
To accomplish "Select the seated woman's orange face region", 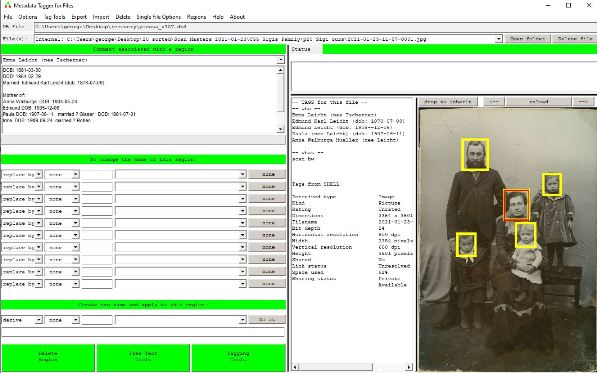I will [517, 205].
